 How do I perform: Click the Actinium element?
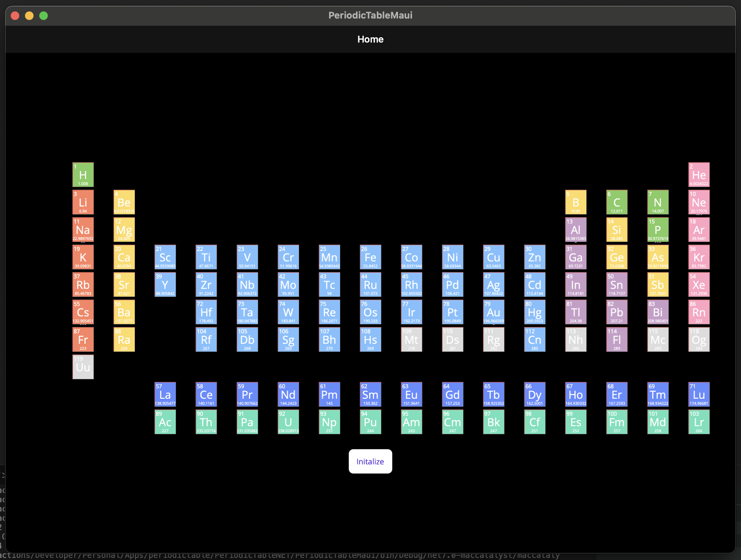tap(165, 422)
